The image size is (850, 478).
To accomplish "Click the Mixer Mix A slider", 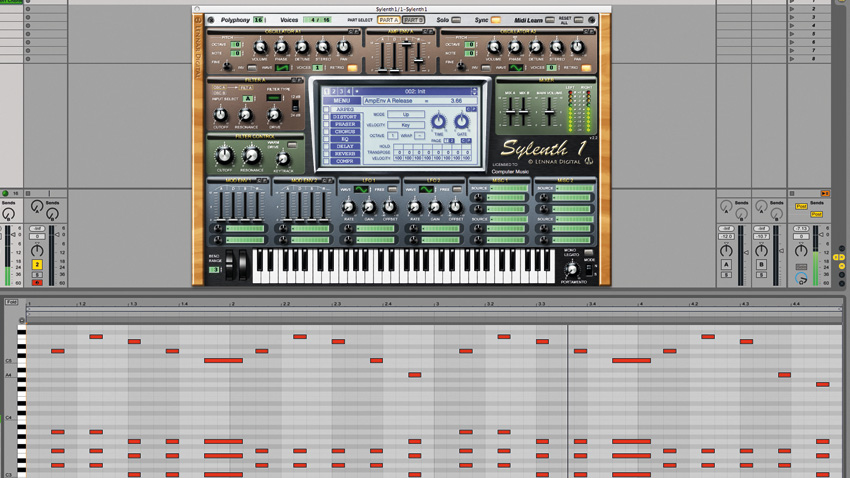I will coord(511,110).
